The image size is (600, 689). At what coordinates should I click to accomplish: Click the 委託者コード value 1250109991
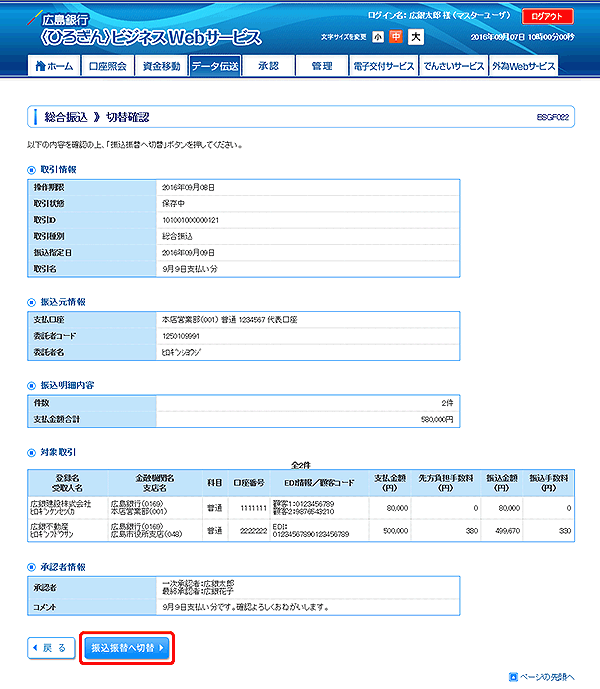pos(181,336)
